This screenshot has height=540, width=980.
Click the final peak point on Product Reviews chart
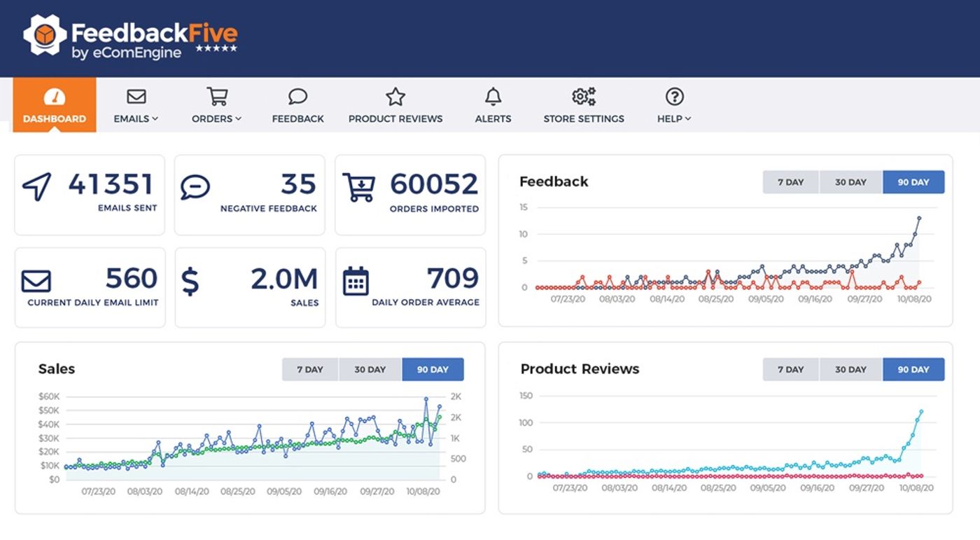pyautogui.click(x=921, y=412)
